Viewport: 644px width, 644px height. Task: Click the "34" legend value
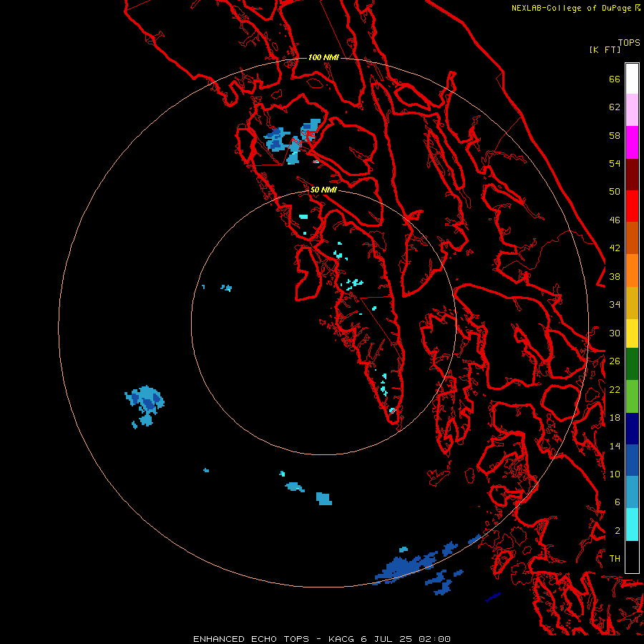point(615,305)
